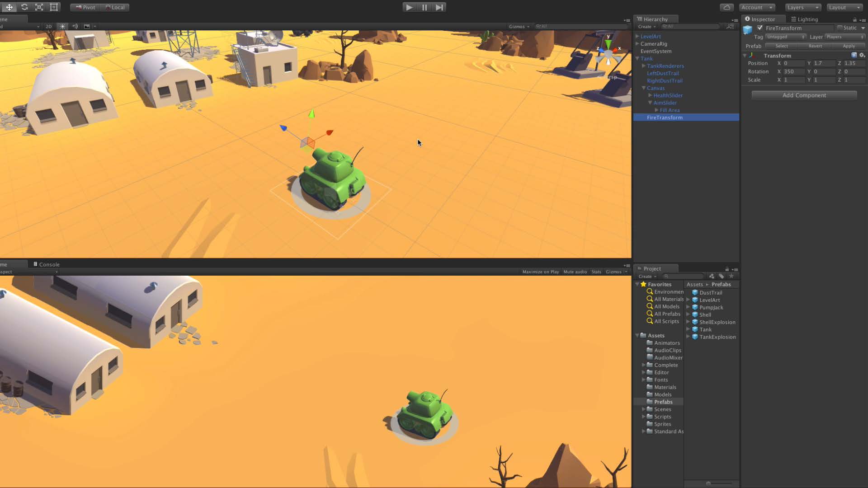Viewport: 868px width, 488px height.
Task: Select the Rect transform tool
Action: tap(54, 7)
